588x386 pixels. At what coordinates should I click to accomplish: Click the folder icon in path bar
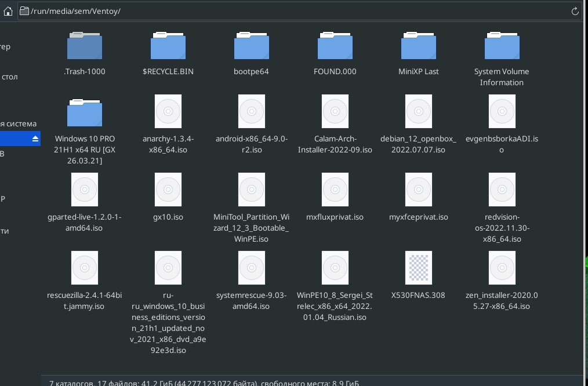click(x=24, y=11)
